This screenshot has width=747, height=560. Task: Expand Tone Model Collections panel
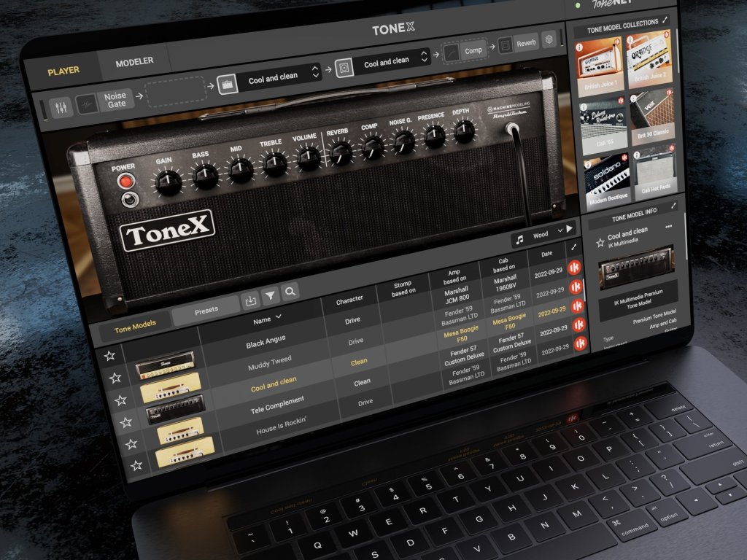[665, 20]
